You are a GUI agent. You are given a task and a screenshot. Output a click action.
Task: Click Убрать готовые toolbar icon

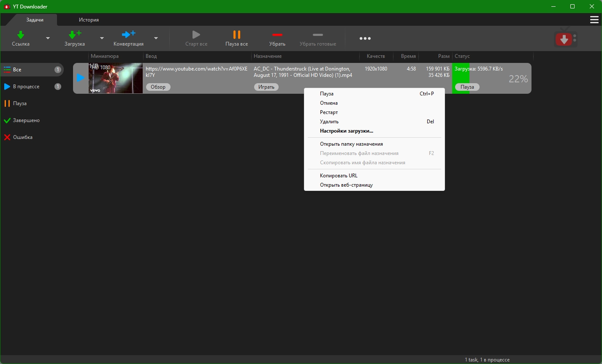click(x=318, y=35)
